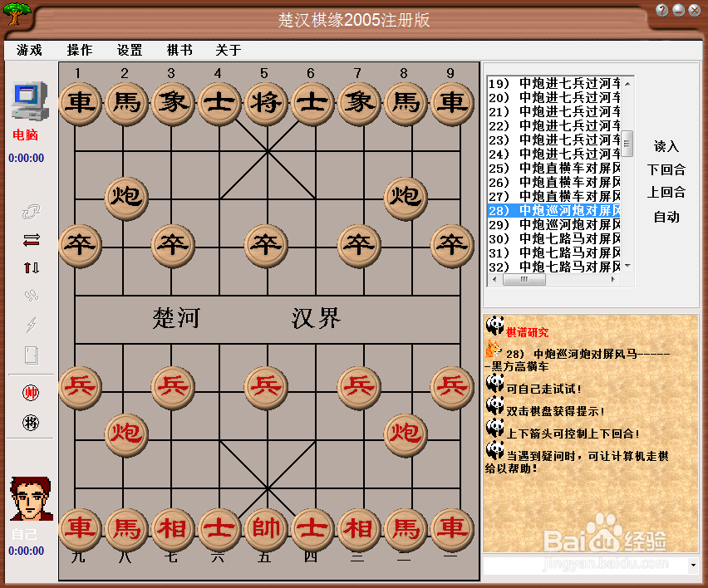Click the help question mark button
Viewport: 708px width, 588px height.
coord(662,10)
